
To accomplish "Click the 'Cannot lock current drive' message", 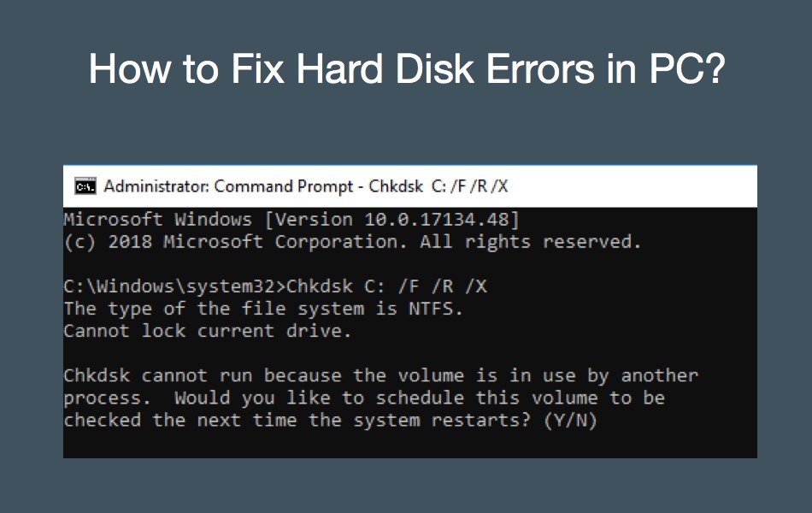I will [x=208, y=331].
